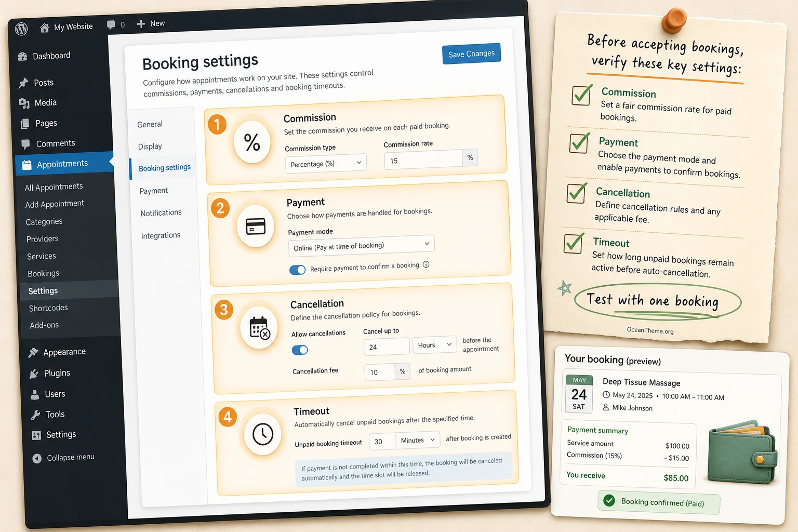This screenshot has height=532, width=798.
Task: Click the bottom Settings sliders icon
Action: point(36,435)
